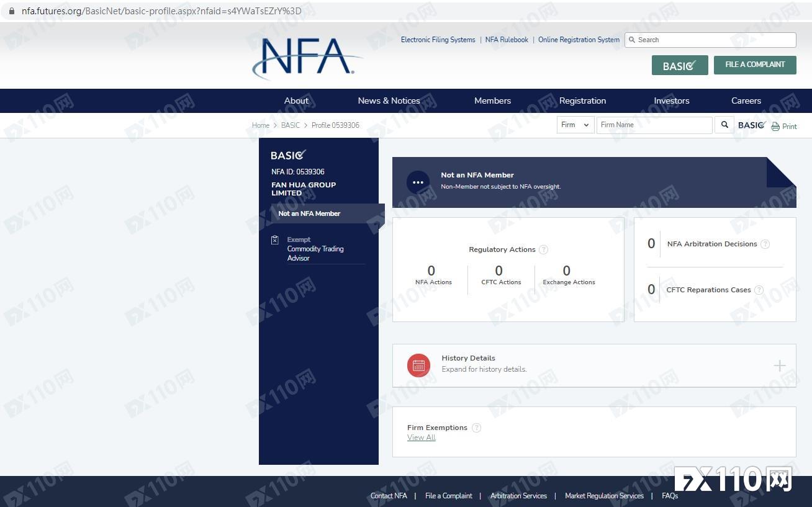The width and height of the screenshot is (812, 507).
Task: Click FILE A COMPLAINT button
Action: click(x=755, y=65)
